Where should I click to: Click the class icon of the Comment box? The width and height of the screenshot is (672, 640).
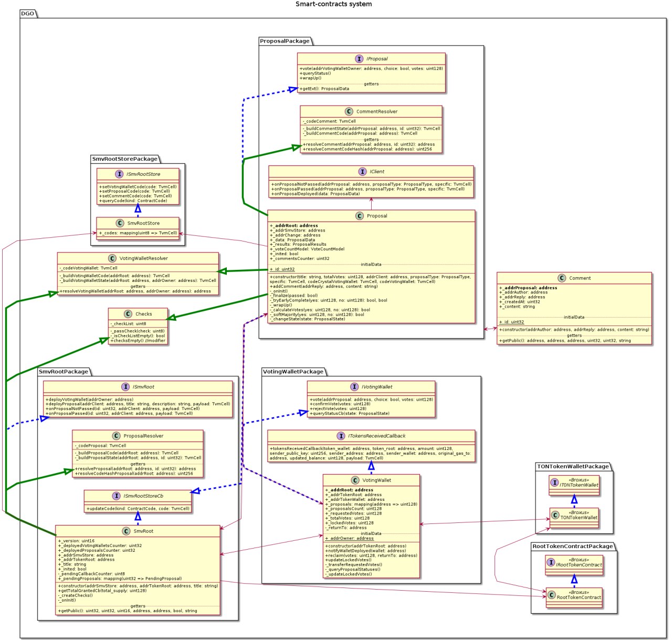pyautogui.click(x=562, y=278)
